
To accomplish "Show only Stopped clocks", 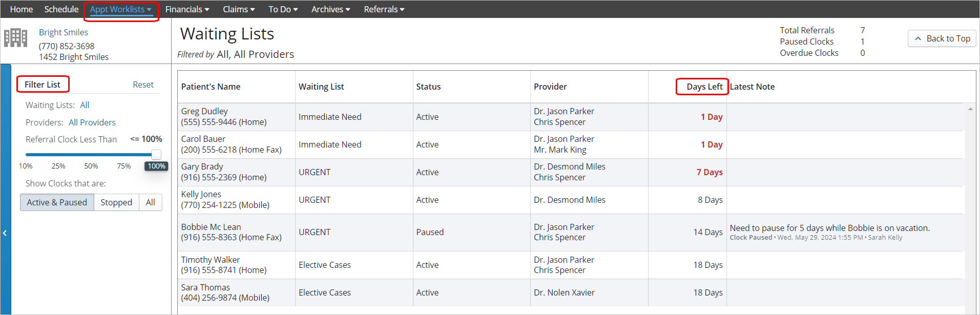I will pyautogui.click(x=116, y=202).
